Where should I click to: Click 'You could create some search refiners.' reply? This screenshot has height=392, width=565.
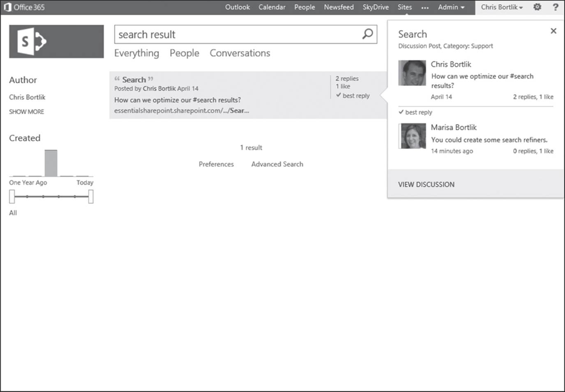tap(489, 140)
